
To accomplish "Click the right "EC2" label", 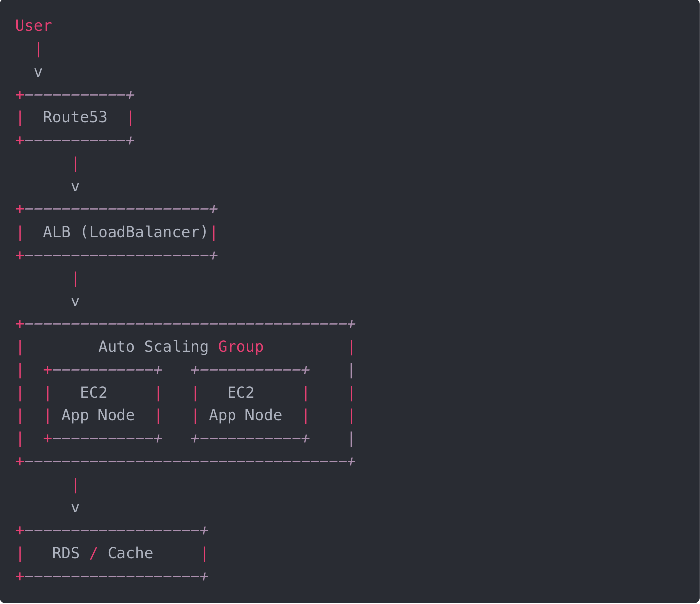I will 241,393.
